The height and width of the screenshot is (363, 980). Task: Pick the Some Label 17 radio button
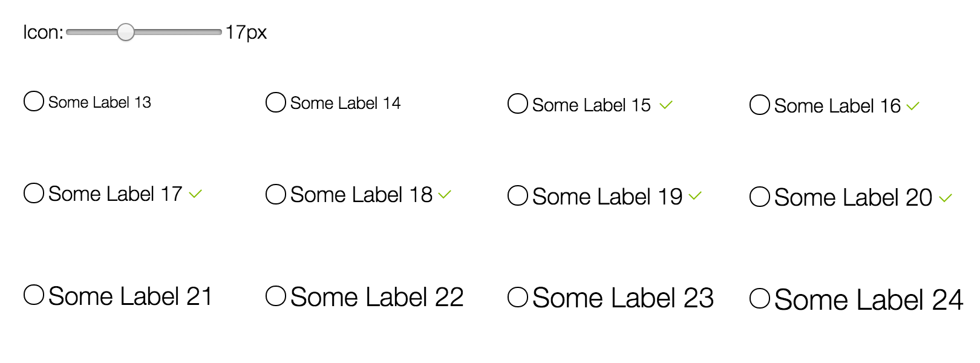click(x=34, y=194)
